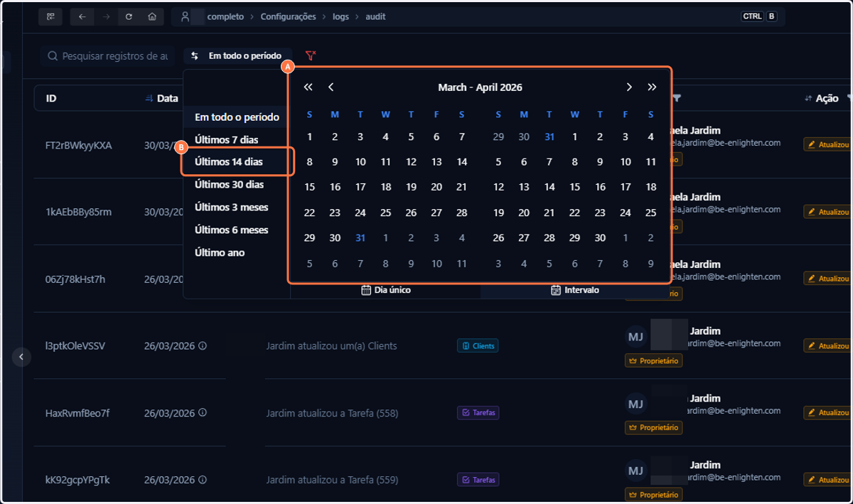Clear filters with the red funnel icon
Image resolution: width=853 pixels, height=504 pixels.
click(310, 55)
